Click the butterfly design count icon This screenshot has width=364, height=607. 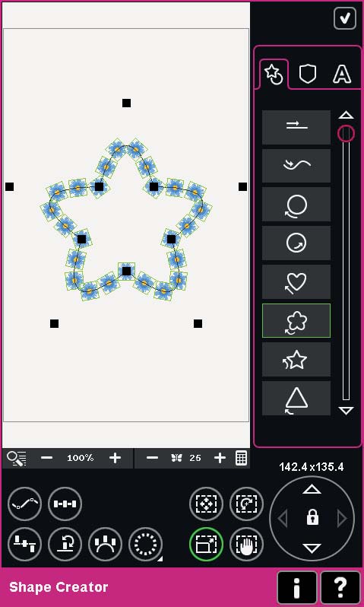pos(176,458)
